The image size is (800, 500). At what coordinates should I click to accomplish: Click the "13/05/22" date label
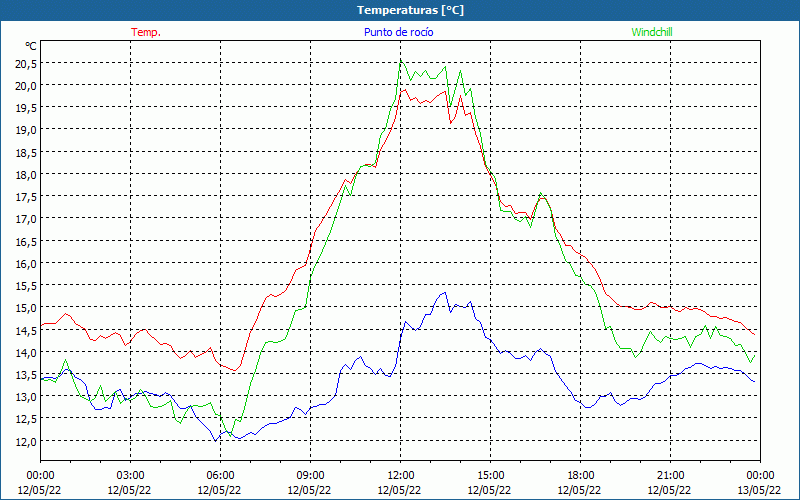point(760,490)
